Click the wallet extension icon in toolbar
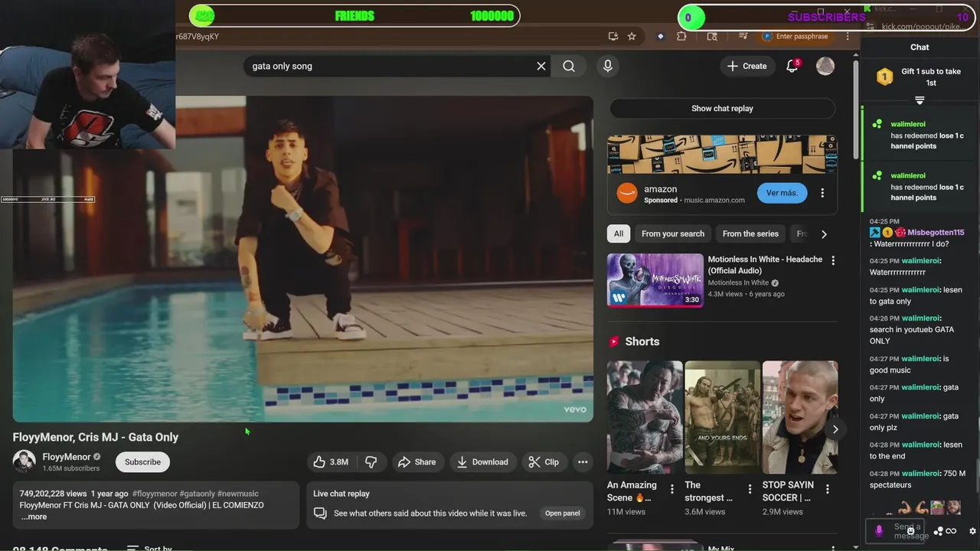 [661, 36]
